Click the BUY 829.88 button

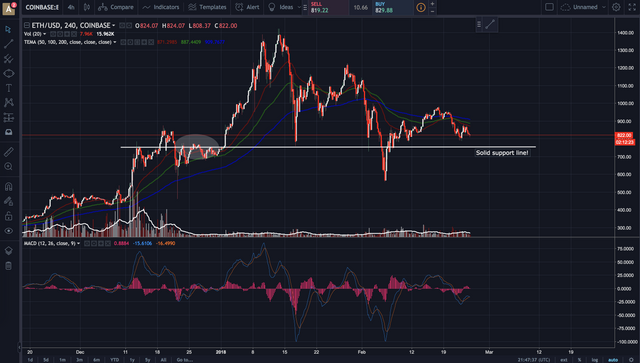coord(392,7)
